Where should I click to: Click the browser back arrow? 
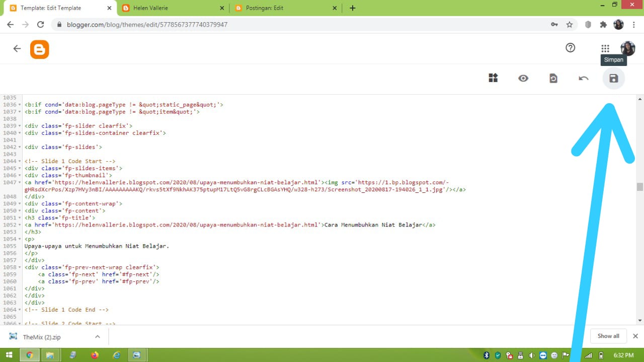tap(10, 24)
